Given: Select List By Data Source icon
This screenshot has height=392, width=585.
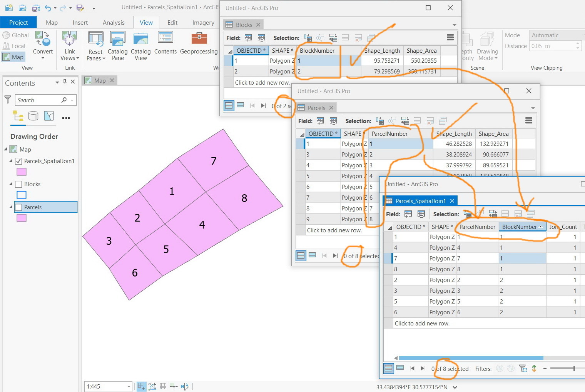Looking at the screenshot, I should [x=33, y=116].
